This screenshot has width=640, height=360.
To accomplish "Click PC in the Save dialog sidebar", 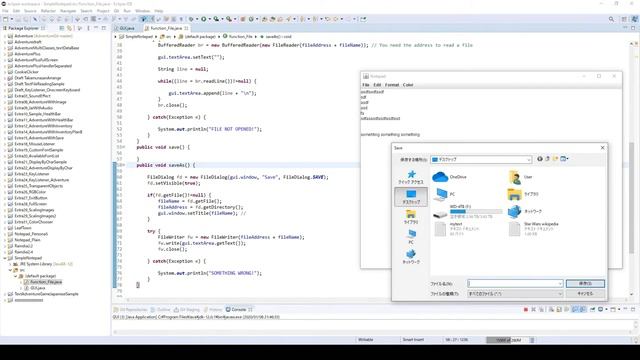I will tap(411, 237).
